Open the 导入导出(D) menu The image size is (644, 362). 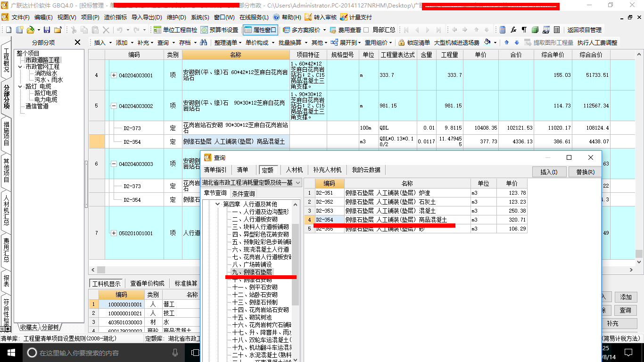pyautogui.click(x=147, y=17)
